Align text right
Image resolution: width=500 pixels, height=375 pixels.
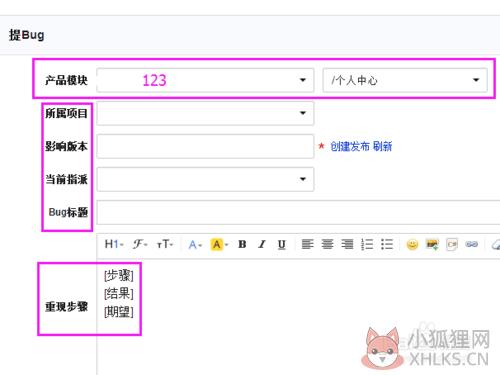[x=347, y=244]
